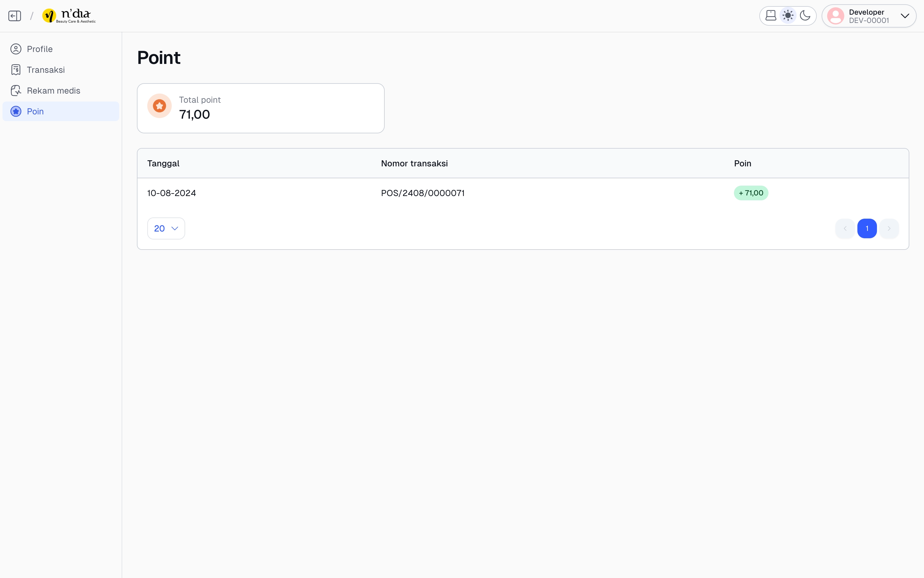Viewport: 924px width, 578px height.
Task: Enable light mode with the sun icon
Action: (x=788, y=16)
